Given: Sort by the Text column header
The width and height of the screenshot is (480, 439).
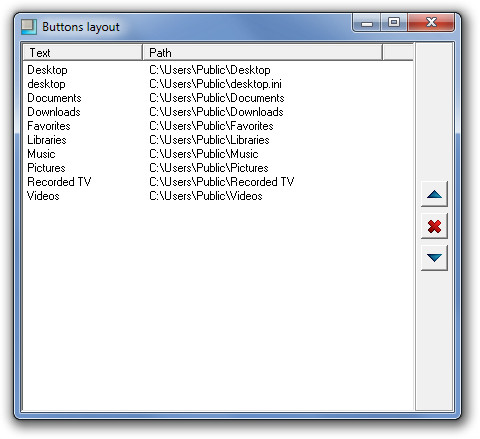Looking at the screenshot, I should tap(83, 53).
